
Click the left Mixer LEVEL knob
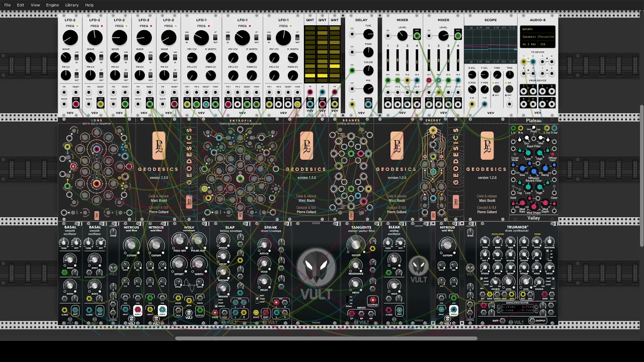coord(402,36)
